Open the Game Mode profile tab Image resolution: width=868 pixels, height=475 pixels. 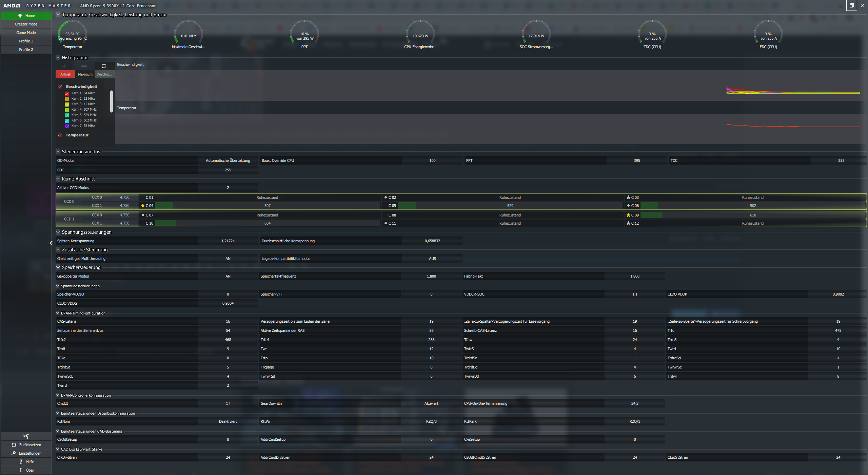(x=26, y=33)
